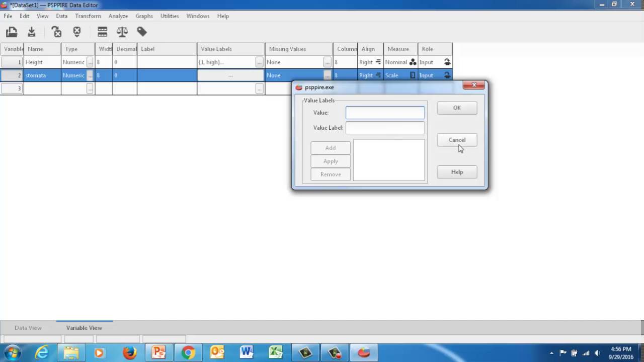Click the Windows Start button
This screenshot has height=362, width=644.
(x=12, y=353)
